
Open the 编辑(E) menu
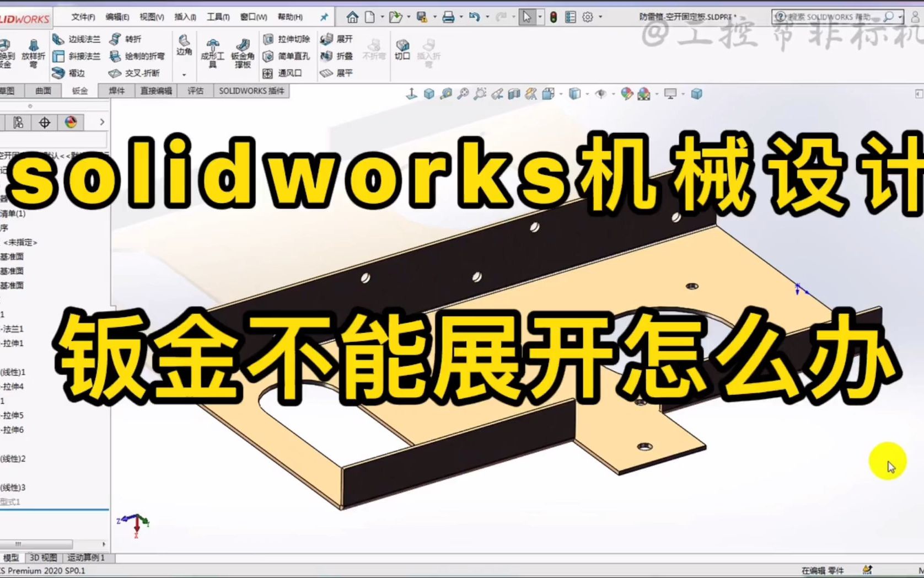pos(117,17)
